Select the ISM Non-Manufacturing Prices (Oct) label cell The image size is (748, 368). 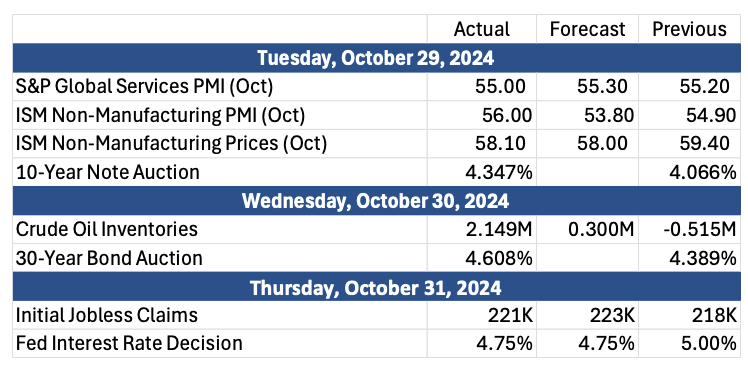219,144
